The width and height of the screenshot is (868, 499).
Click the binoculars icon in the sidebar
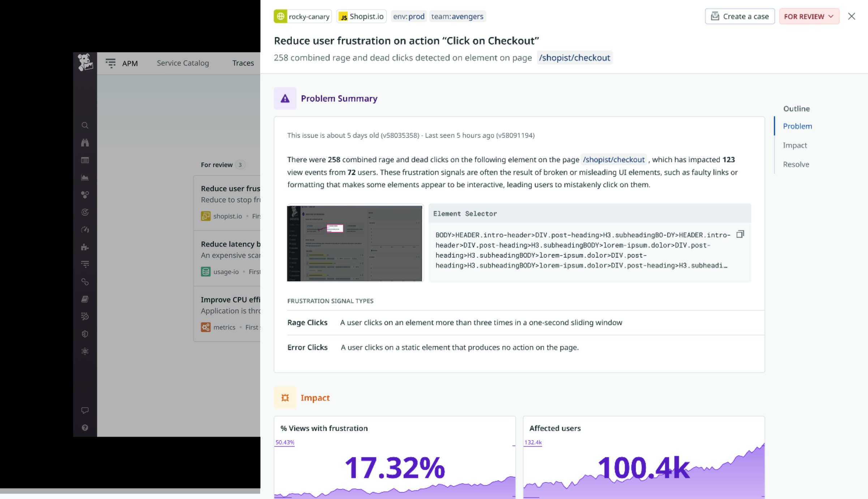coord(85,143)
